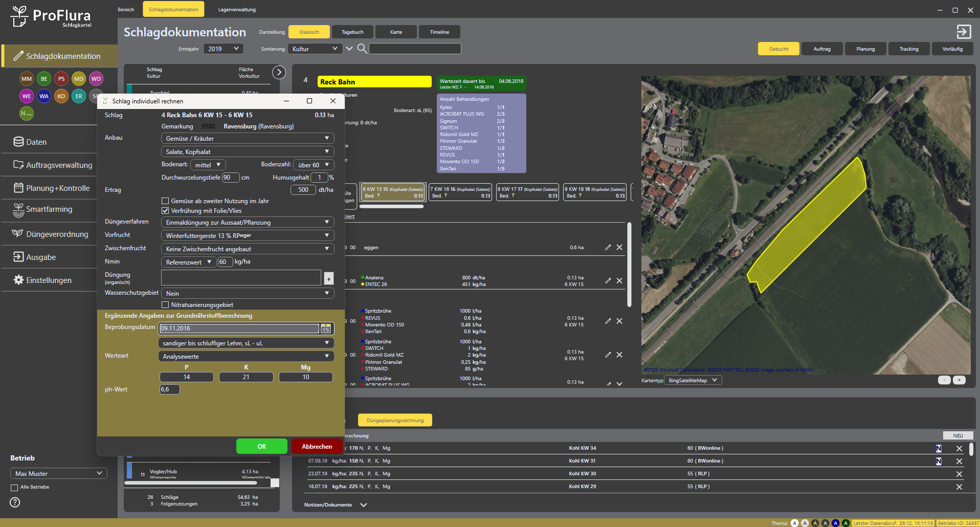Edit the eggen entry with pencil icon
The height and width of the screenshot is (527, 980).
coord(608,248)
